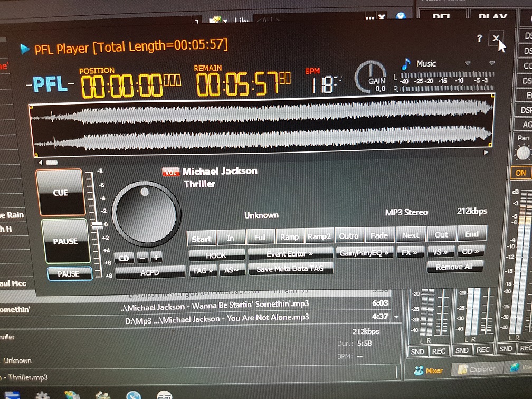
Task: Select the In cue point button
Action: click(231, 238)
